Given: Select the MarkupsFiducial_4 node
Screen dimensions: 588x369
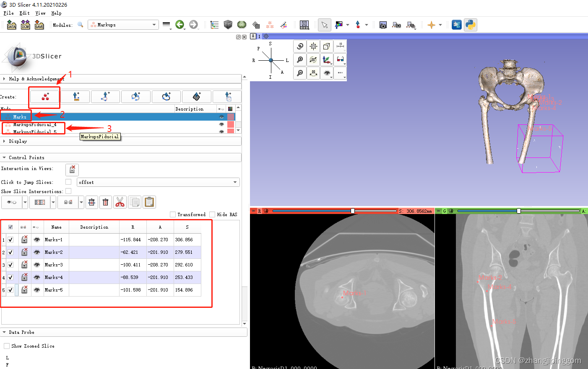Looking at the screenshot, I should [x=34, y=124].
